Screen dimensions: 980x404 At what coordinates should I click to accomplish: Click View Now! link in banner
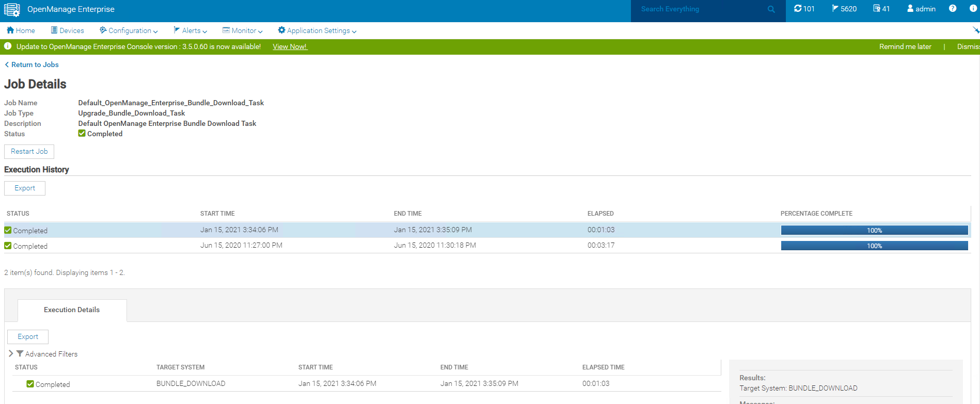[x=290, y=46]
